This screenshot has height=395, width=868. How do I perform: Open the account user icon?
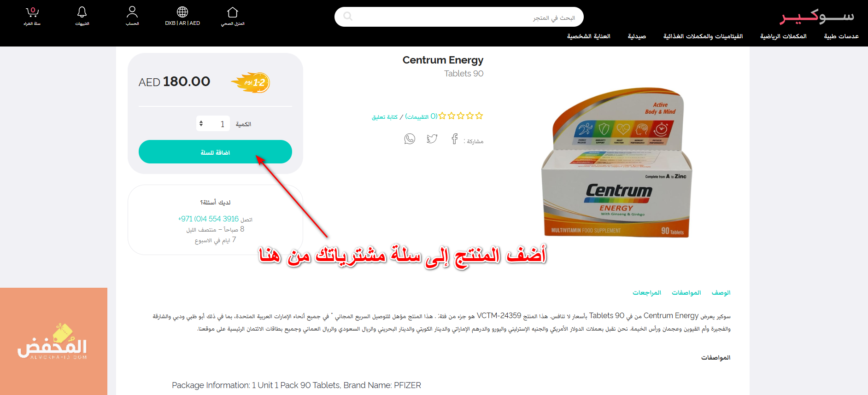(132, 12)
